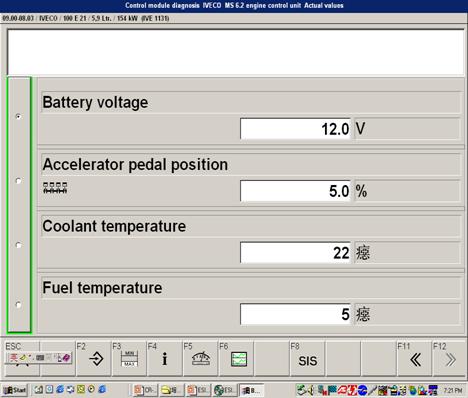The width and height of the screenshot is (468, 398).
Task: Select the Fuel temperature radio button
Action: point(19,305)
